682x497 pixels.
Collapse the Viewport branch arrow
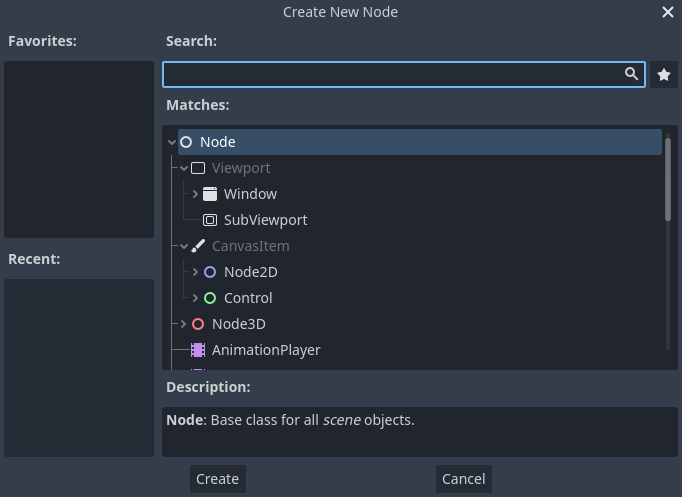(x=184, y=168)
